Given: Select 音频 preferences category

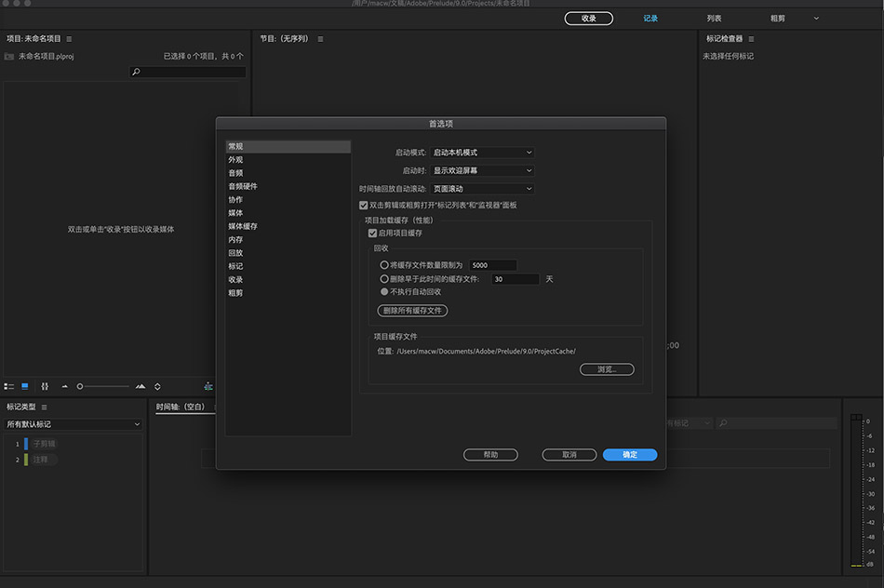Looking at the screenshot, I should 288,173.
